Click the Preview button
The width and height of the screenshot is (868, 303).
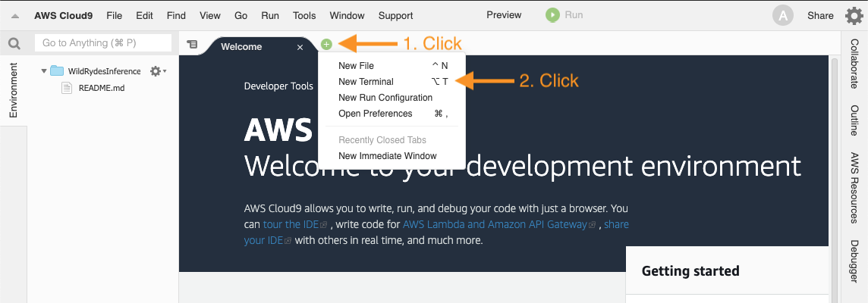click(x=504, y=15)
